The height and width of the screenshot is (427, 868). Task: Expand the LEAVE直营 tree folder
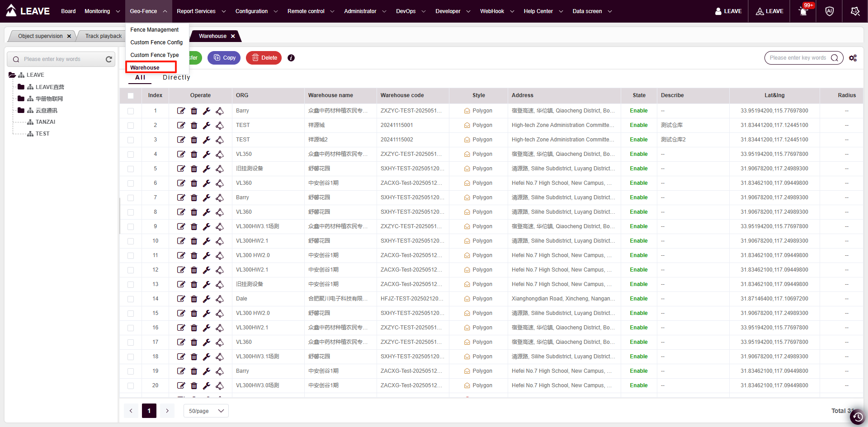21,87
